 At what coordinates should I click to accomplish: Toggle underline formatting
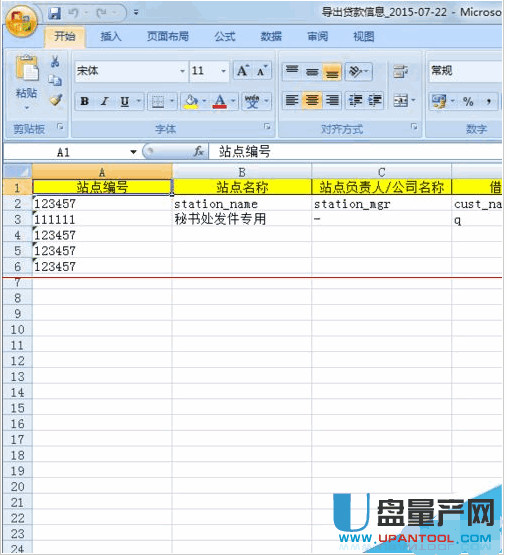[x=124, y=102]
